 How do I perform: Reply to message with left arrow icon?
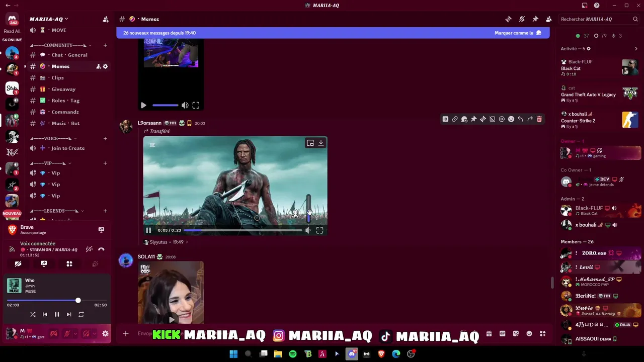520,119
